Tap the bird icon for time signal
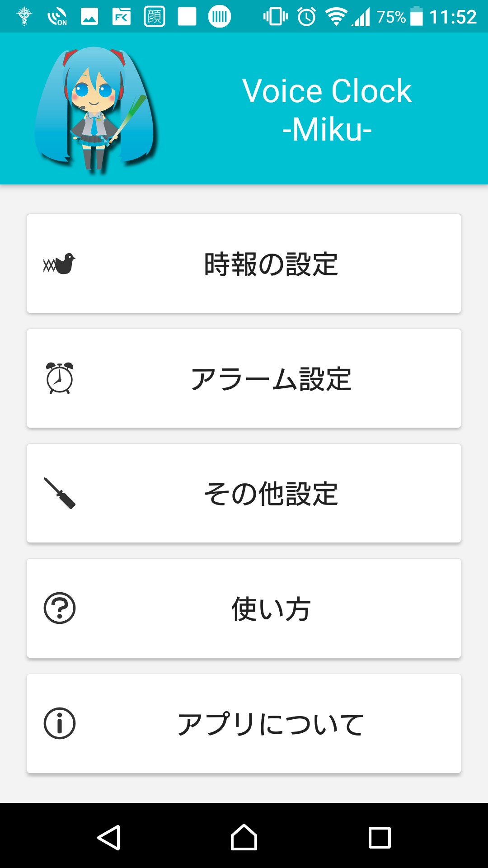The image size is (488, 868). click(59, 264)
